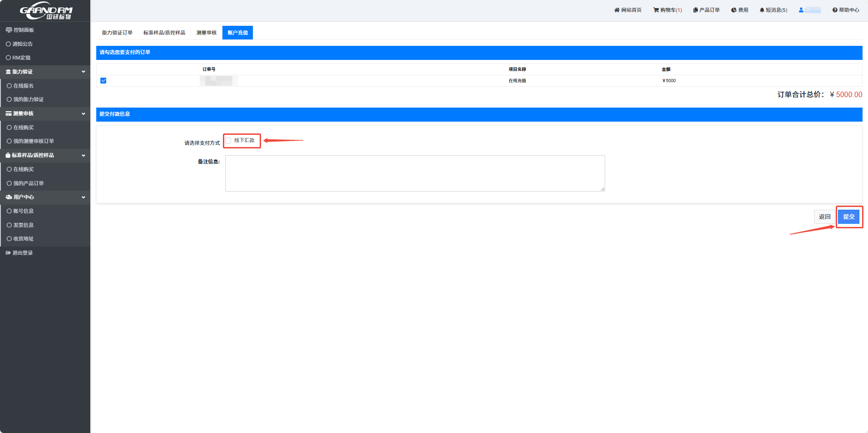The image size is (868, 433).
Task: Check the 线下汇款 payment checkbox
Action: pyautogui.click(x=228, y=141)
